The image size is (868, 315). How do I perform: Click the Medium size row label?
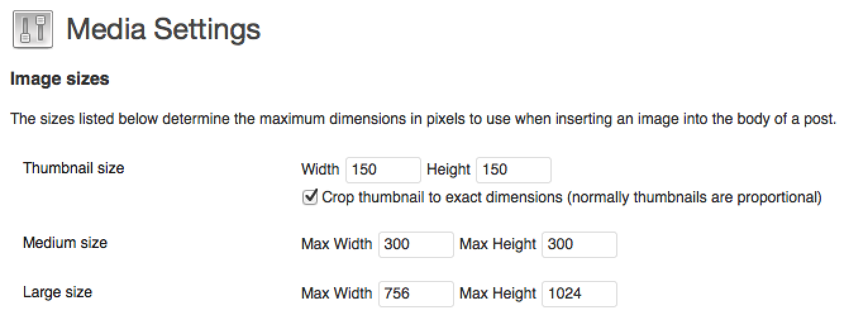click(x=65, y=243)
